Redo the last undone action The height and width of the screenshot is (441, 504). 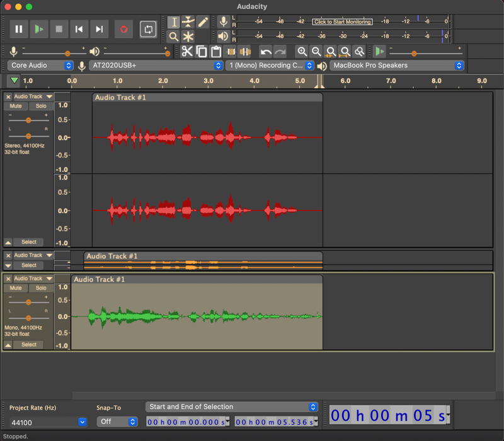click(x=280, y=52)
